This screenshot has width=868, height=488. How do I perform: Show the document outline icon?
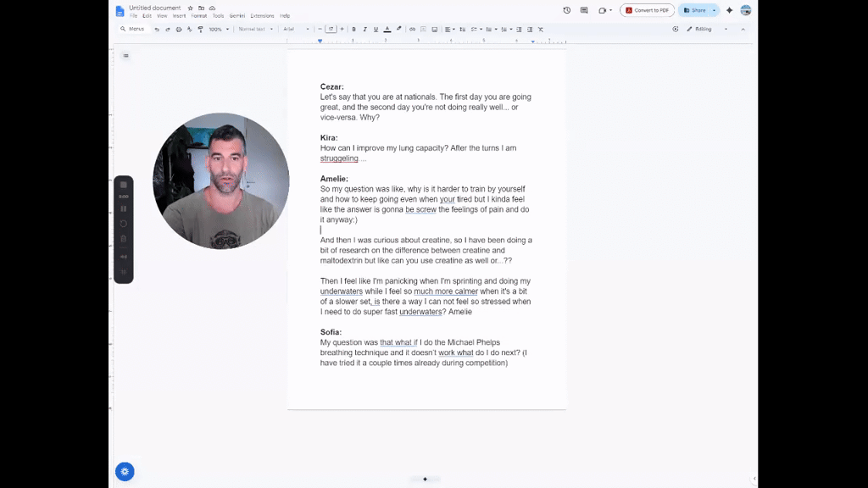(126, 56)
